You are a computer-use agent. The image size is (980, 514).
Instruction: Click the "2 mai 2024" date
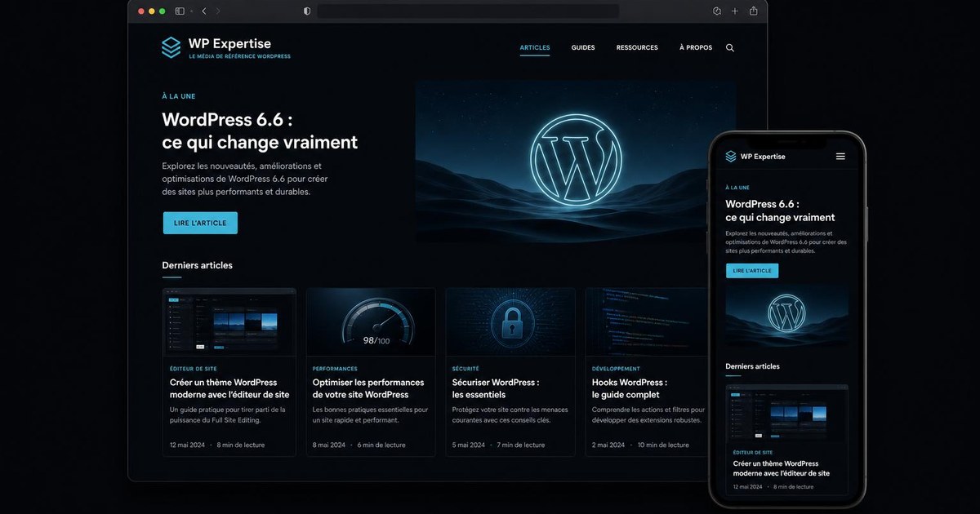[x=608, y=445]
